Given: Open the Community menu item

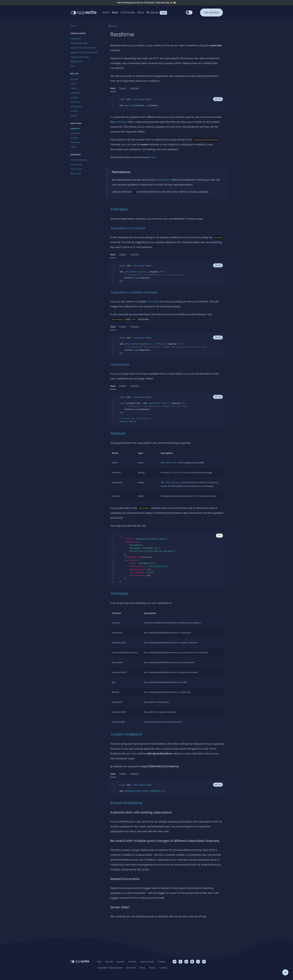Looking at the screenshot, I should tap(127, 13).
